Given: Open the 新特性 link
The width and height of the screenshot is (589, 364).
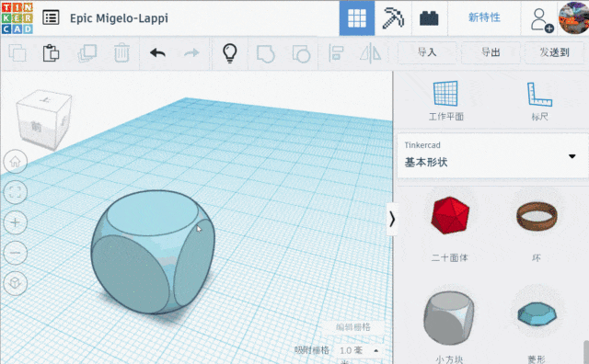Looking at the screenshot, I should click(484, 17).
